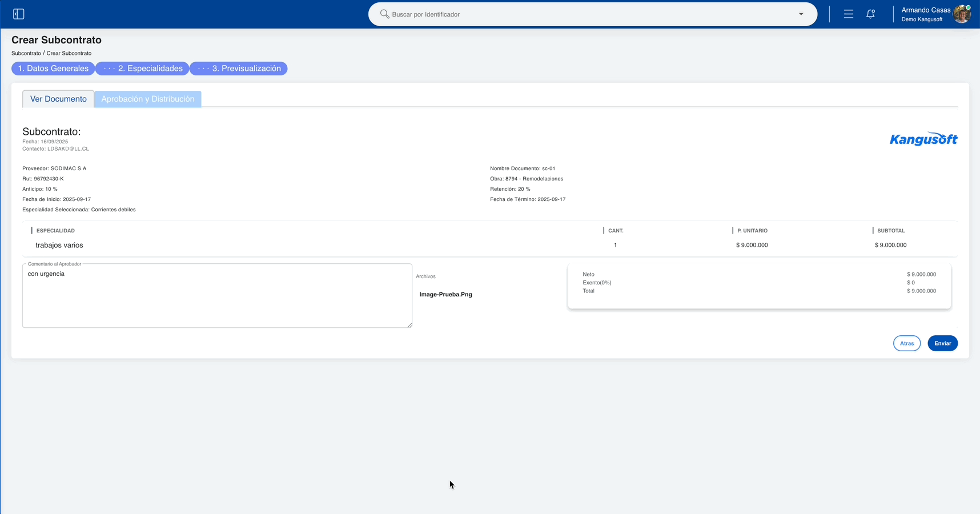Click the ESPECIALIDAD column header
Viewport: 980px width, 514px height.
pyautogui.click(x=55, y=231)
